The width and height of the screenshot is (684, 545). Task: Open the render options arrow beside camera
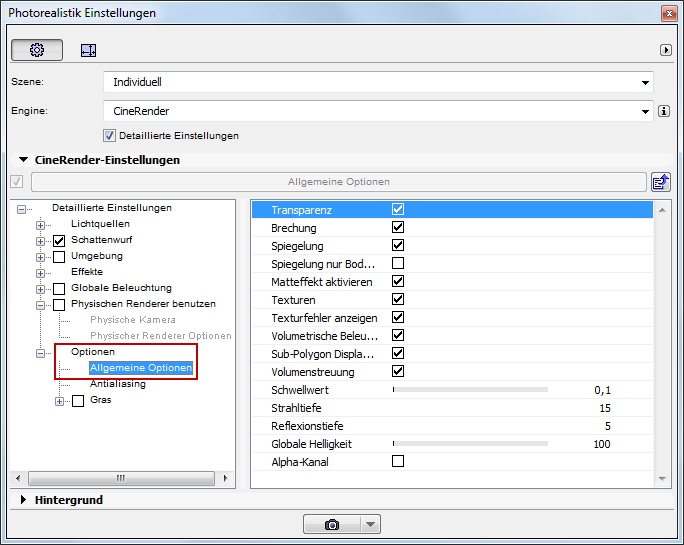coord(370,524)
